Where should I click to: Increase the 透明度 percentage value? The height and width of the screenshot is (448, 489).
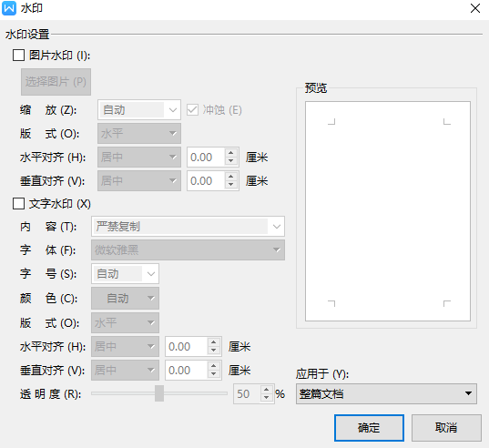[x=266, y=390]
